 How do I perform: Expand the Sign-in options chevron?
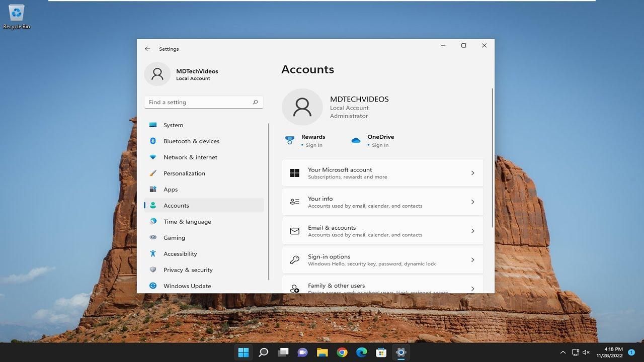coord(472,260)
